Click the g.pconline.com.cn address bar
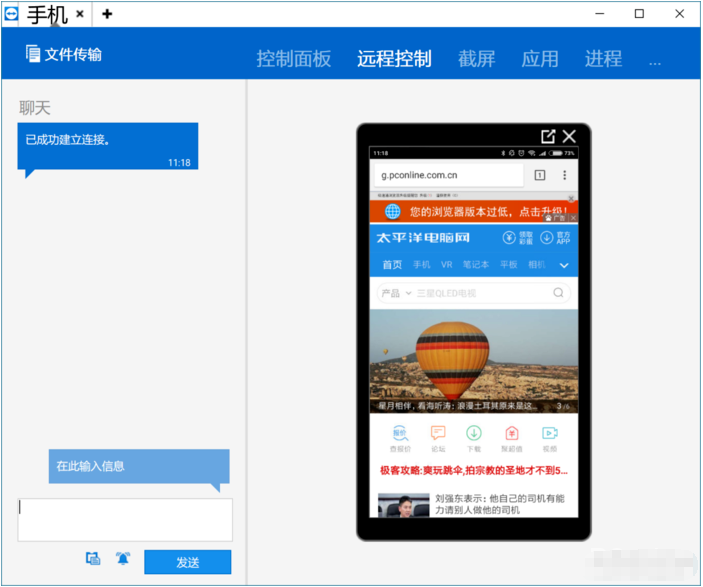 (449, 175)
